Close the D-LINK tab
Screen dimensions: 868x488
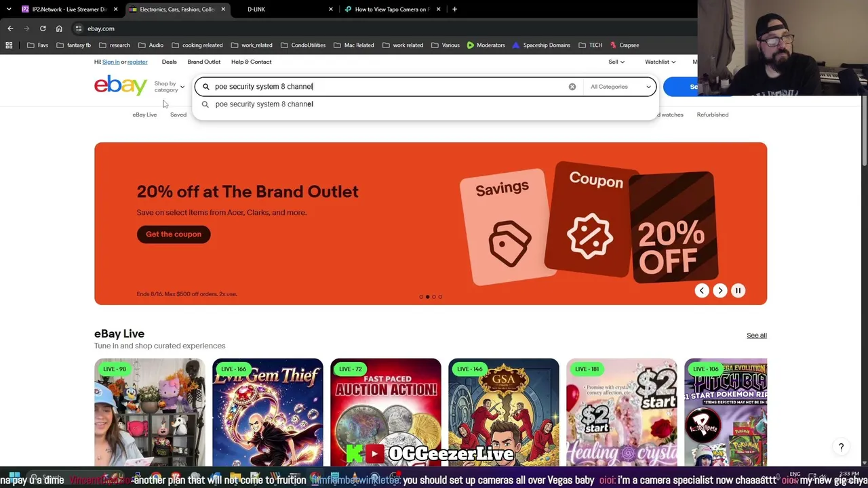(x=331, y=9)
